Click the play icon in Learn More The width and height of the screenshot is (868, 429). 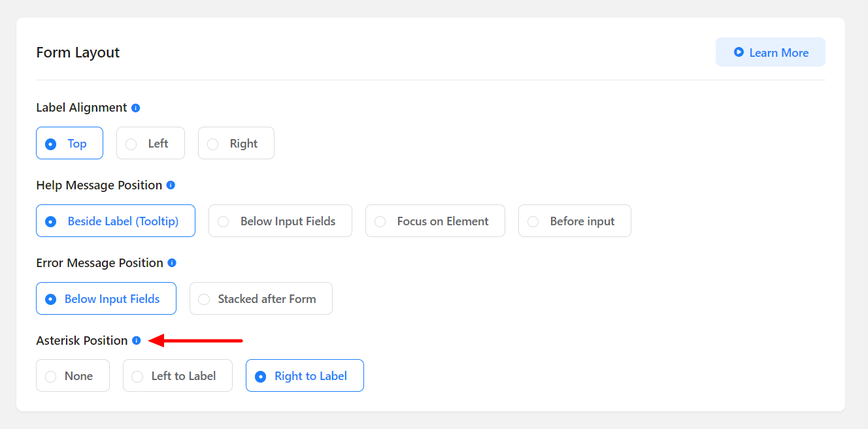(x=739, y=52)
